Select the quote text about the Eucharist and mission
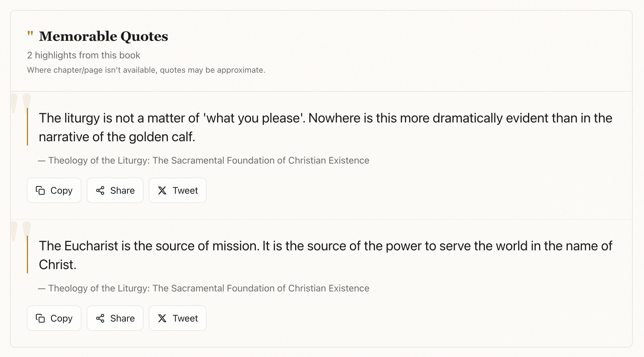The image size is (644, 357). pos(325,255)
